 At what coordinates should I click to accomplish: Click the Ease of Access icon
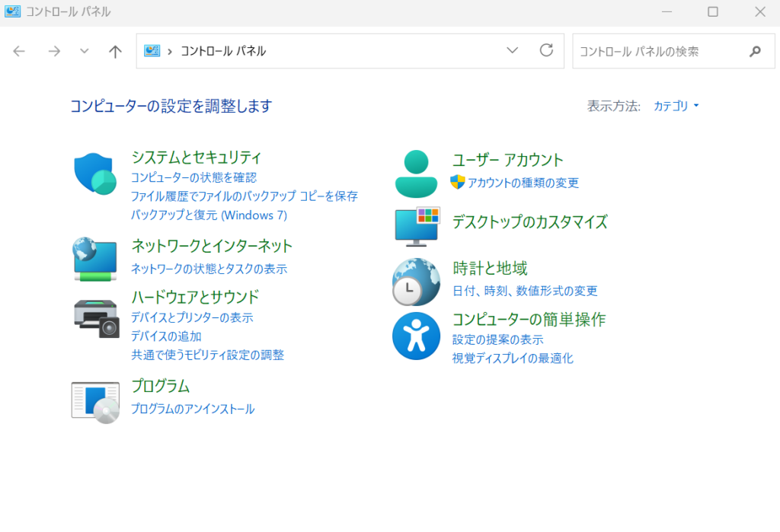click(416, 336)
